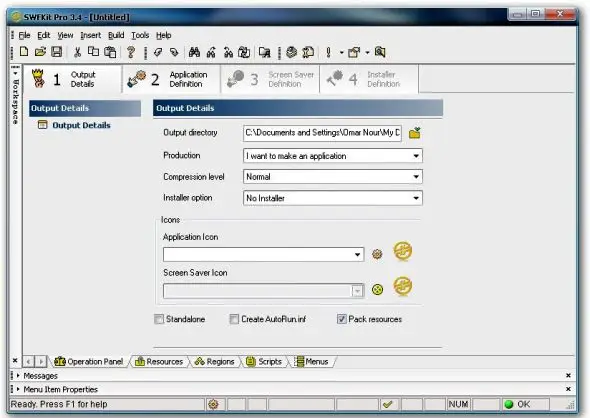This screenshot has height=418, width=590.
Task: Open dropdown arrow next to properties icon
Action: pos(367,53)
